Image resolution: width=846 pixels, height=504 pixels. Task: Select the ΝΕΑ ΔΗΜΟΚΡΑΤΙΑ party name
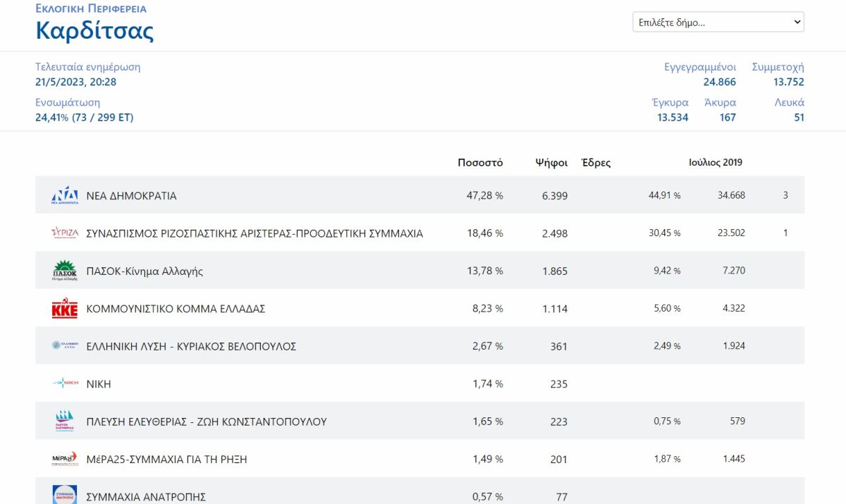click(131, 196)
